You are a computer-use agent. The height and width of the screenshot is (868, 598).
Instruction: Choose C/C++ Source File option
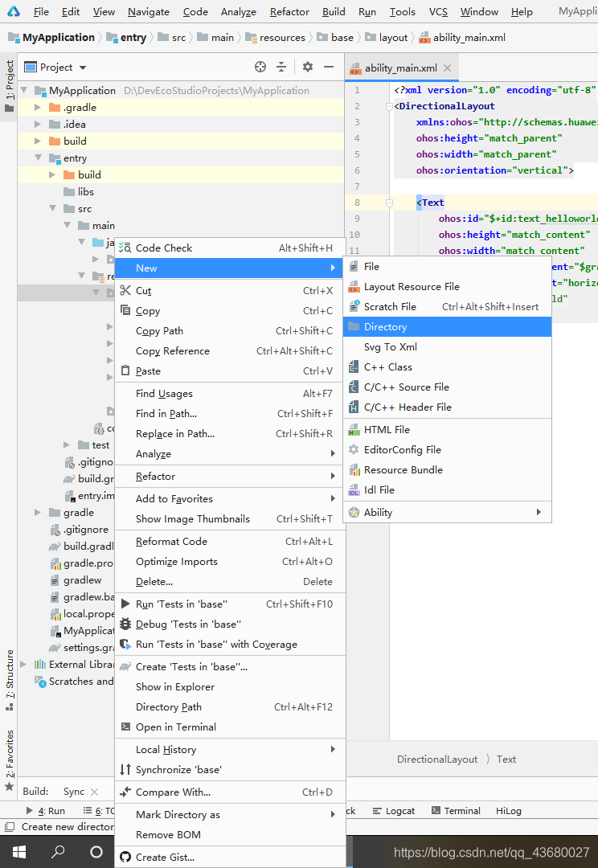point(448,387)
